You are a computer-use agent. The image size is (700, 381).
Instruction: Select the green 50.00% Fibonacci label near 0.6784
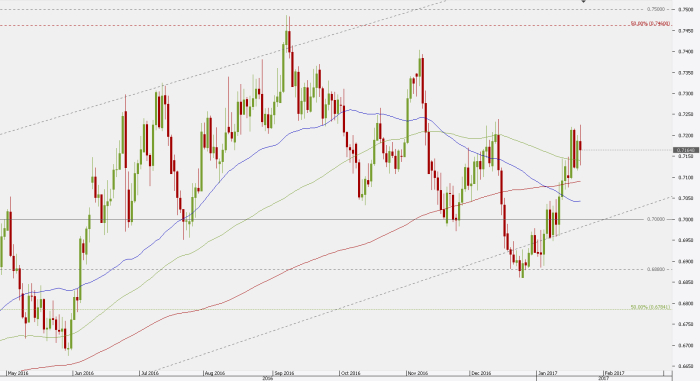tap(650, 307)
